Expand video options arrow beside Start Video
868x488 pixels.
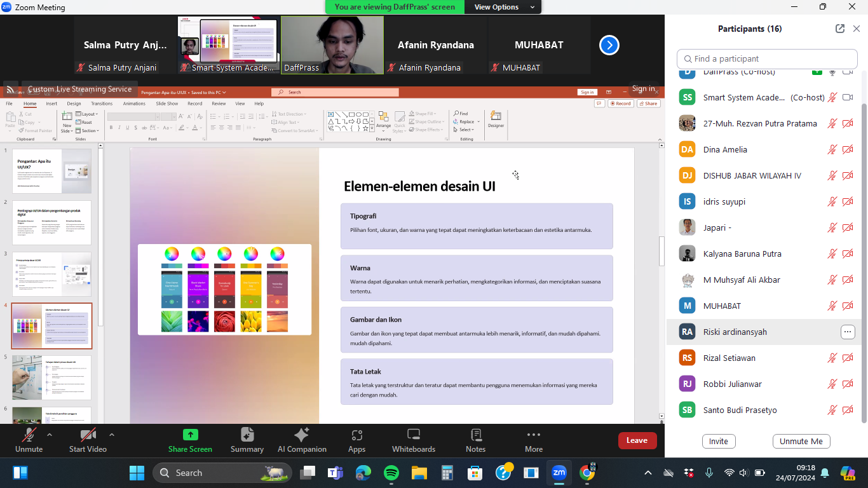[112, 435]
